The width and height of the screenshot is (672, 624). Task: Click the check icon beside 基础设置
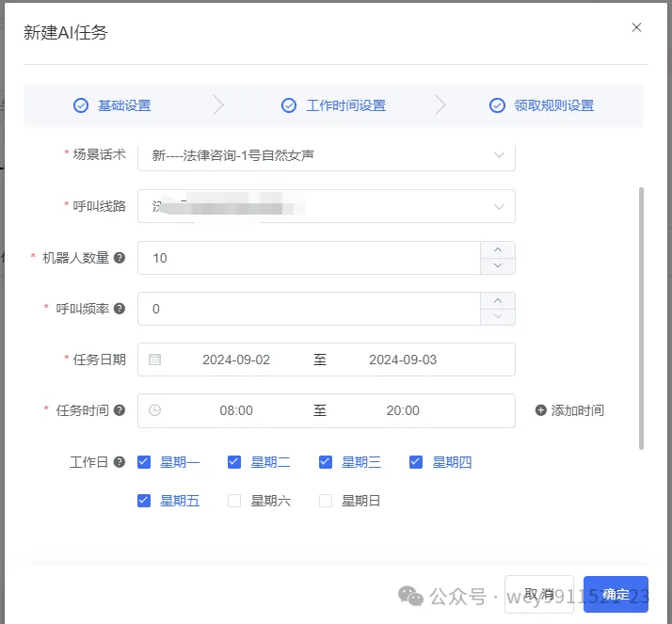coord(81,105)
